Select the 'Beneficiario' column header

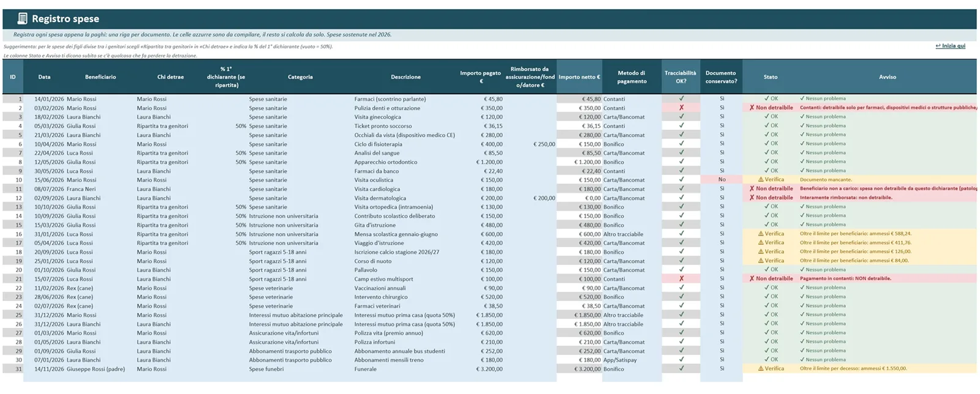tap(100, 77)
